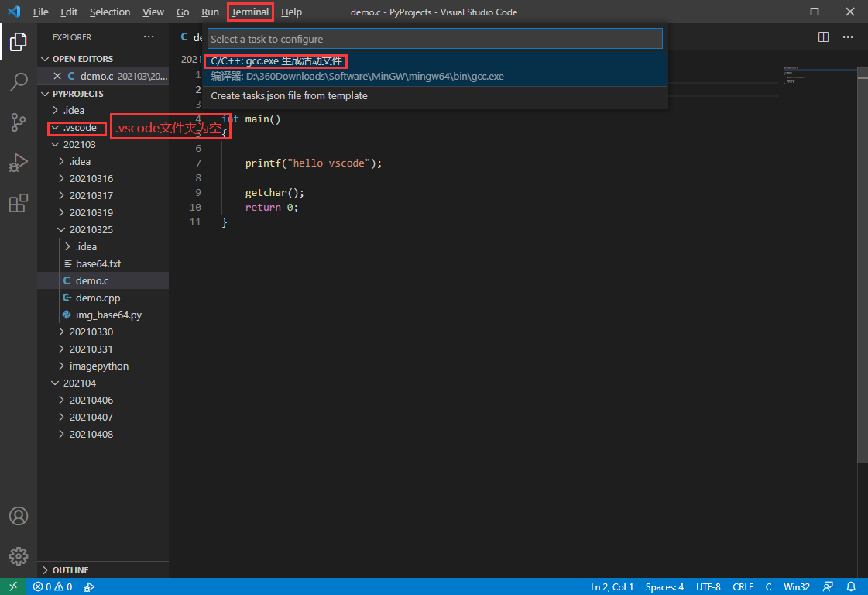Open the Go menu
868x595 pixels.
pyautogui.click(x=183, y=12)
